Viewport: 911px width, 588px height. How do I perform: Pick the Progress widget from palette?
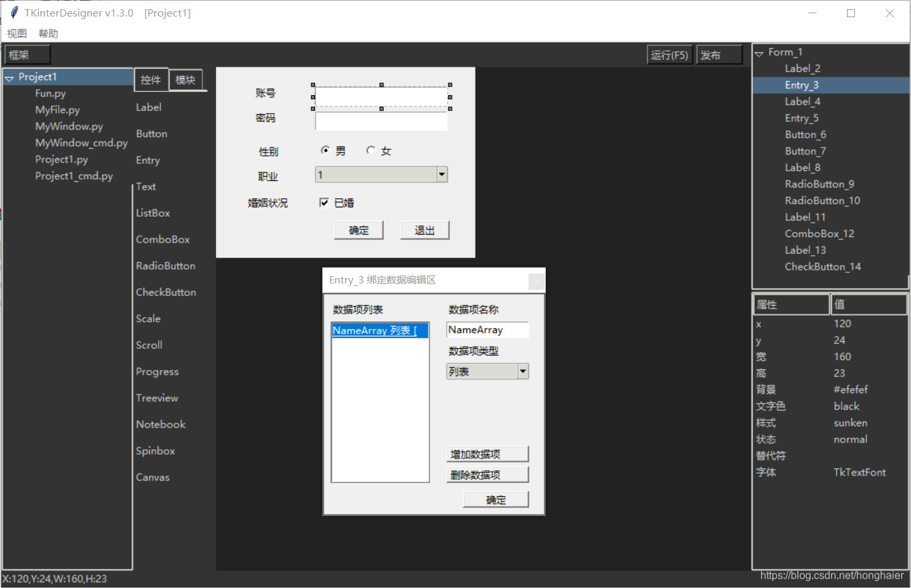[157, 371]
